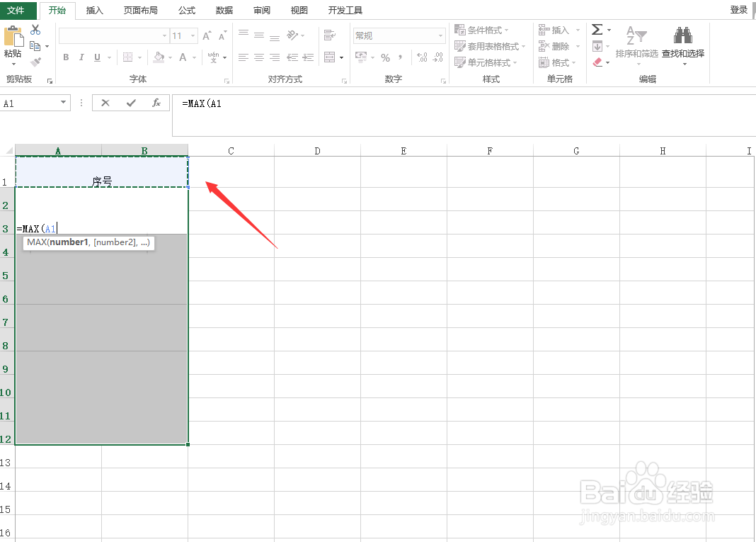The height and width of the screenshot is (542, 756).
Task: Center text horizontally
Action: (x=259, y=57)
